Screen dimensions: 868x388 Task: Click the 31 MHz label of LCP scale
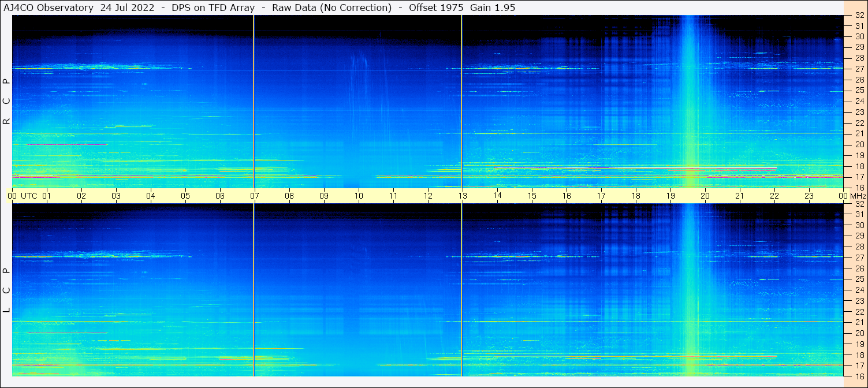(859, 214)
